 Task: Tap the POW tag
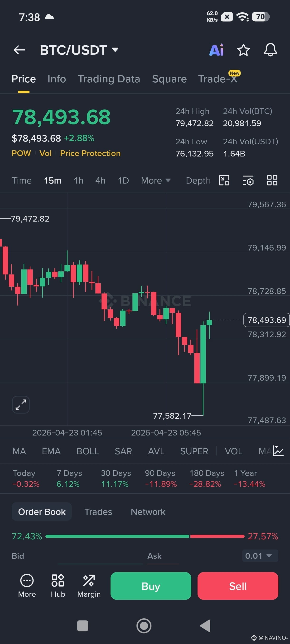coord(21,153)
